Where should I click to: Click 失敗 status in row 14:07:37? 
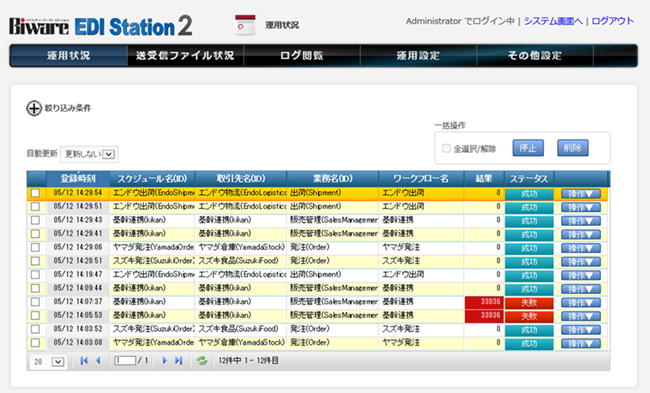(x=529, y=303)
